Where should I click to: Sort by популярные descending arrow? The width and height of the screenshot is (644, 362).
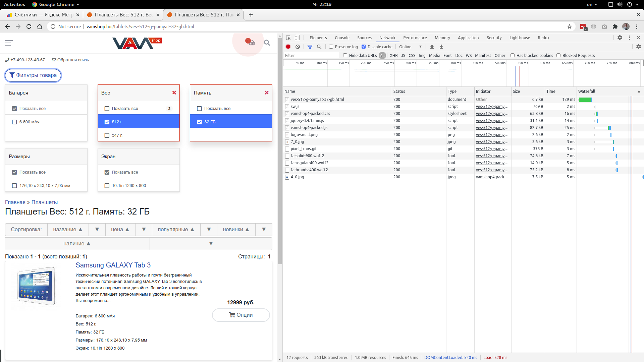coord(209,230)
